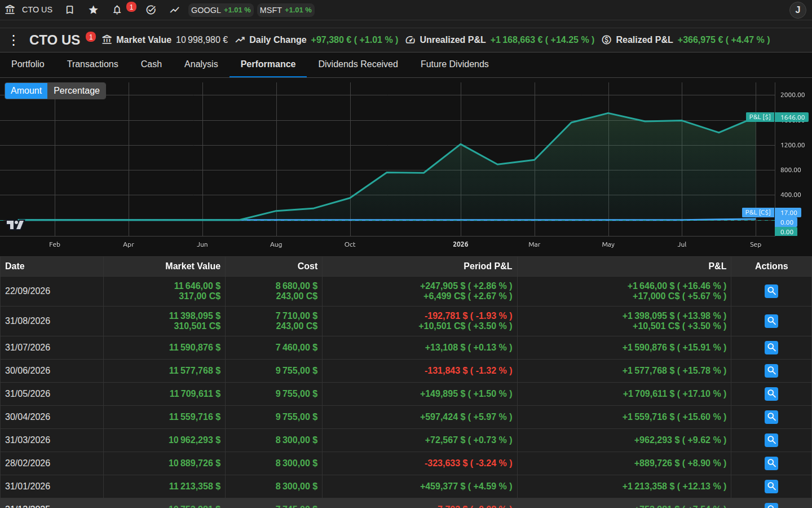Screen dimensions: 812x508
Task: View details for 22/09/2026 row
Action: pyautogui.click(x=771, y=291)
